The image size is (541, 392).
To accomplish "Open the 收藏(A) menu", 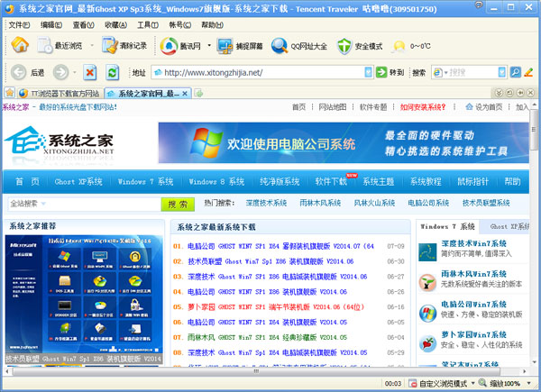I will click(x=115, y=25).
